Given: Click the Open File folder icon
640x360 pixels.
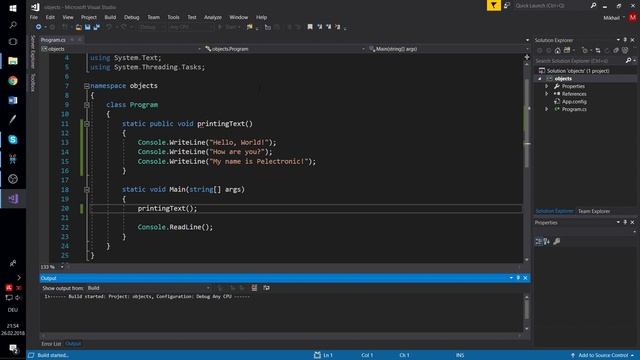Looking at the screenshot, I should (78, 27).
